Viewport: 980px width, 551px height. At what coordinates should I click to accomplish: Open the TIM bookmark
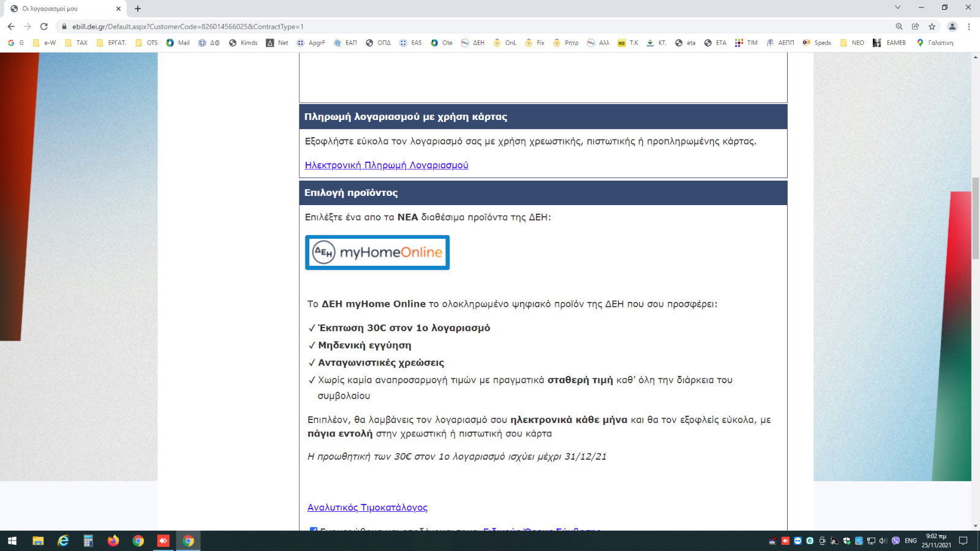point(747,43)
